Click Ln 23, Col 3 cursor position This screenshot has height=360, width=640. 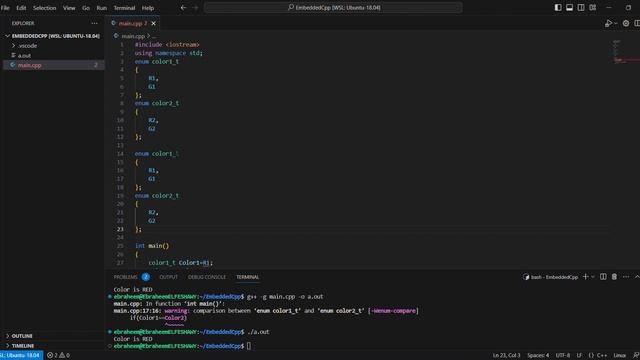click(506, 355)
